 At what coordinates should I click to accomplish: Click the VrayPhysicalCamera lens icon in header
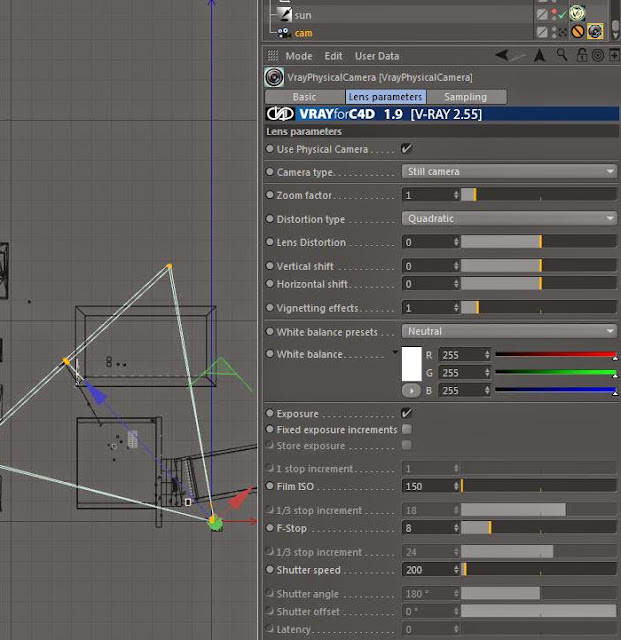coord(274,77)
